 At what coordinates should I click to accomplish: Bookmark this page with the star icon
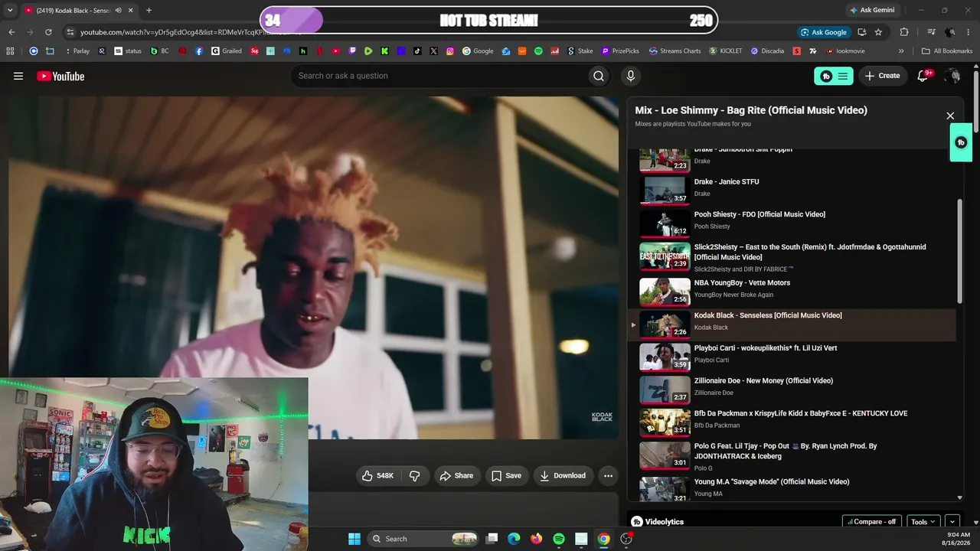pyautogui.click(x=878, y=32)
